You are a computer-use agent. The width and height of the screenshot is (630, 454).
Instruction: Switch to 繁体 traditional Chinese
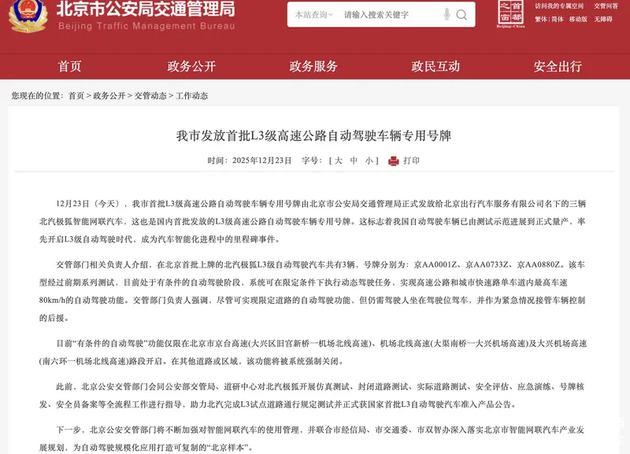(544, 19)
